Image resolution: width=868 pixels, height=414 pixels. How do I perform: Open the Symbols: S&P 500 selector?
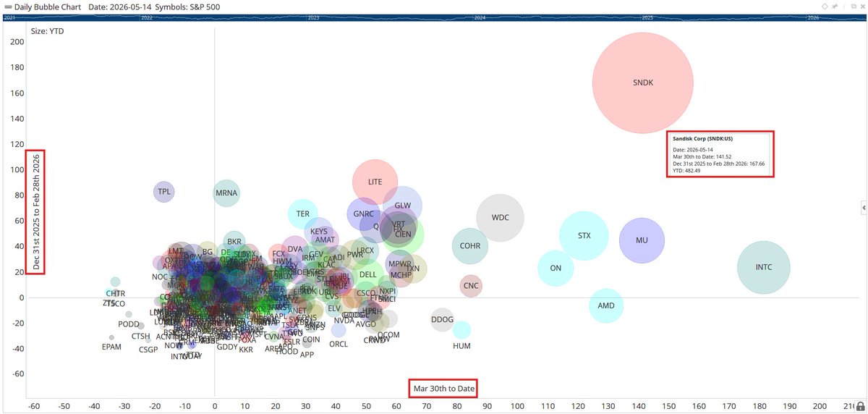point(188,7)
